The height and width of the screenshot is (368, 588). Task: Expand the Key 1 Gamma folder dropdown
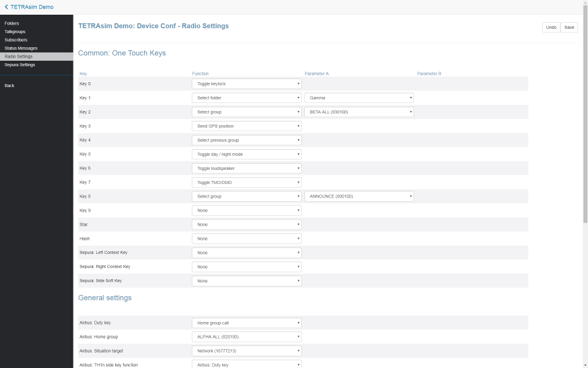point(359,98)
